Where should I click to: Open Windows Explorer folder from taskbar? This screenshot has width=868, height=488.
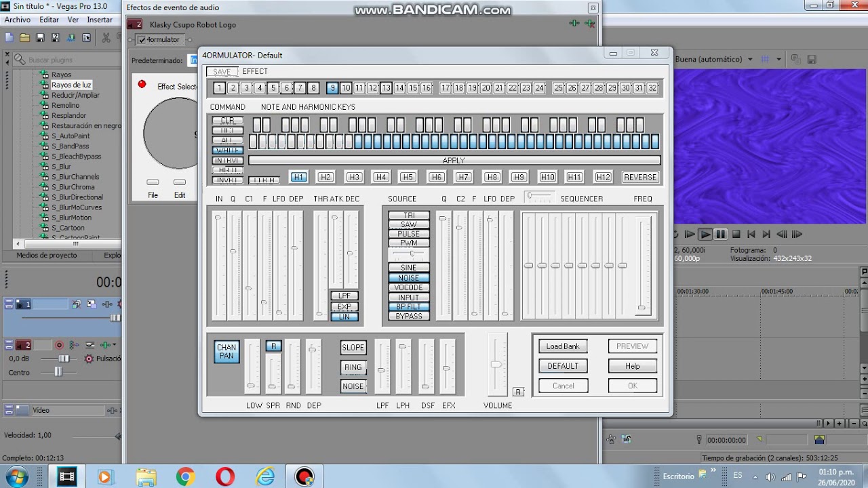[145, 476]
